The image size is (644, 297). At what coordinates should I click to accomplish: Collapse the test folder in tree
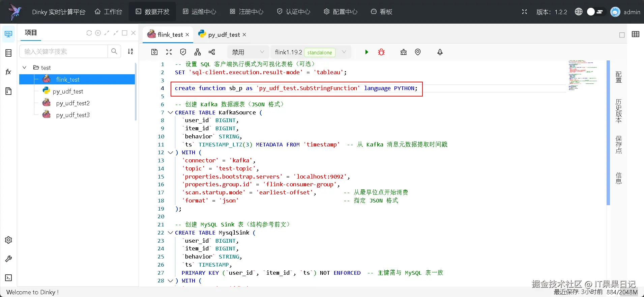coord(25,67)
